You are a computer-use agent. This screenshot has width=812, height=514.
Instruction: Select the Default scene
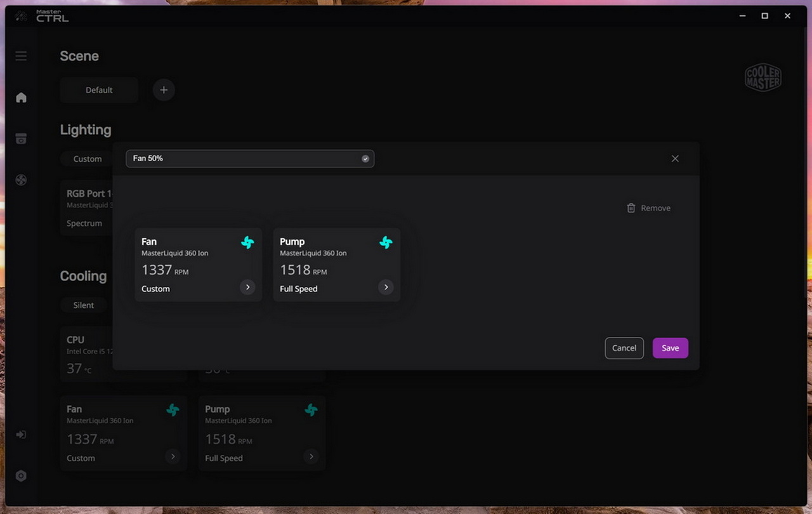(99, 90)
